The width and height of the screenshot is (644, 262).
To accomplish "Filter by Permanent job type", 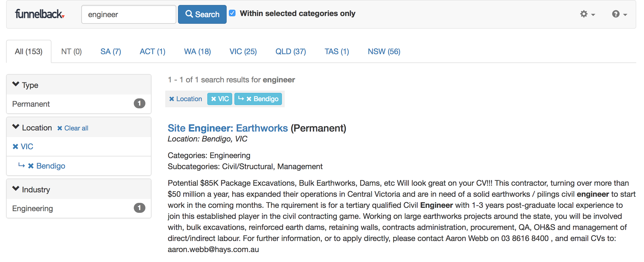I will (x=31, y=104).
